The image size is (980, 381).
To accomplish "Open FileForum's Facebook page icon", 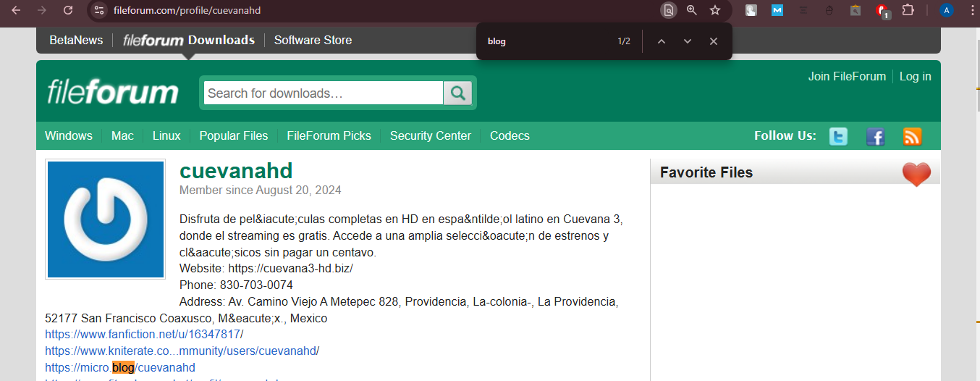I will [x=876, y=136].
